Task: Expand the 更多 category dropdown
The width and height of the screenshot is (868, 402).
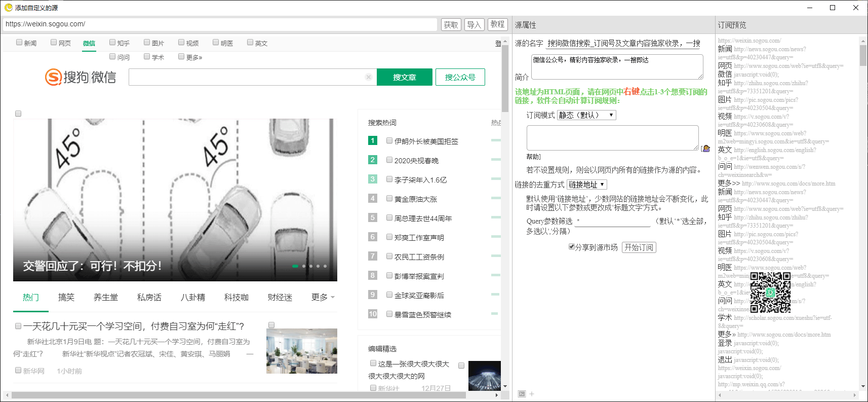Action: (x=323, y=297)
